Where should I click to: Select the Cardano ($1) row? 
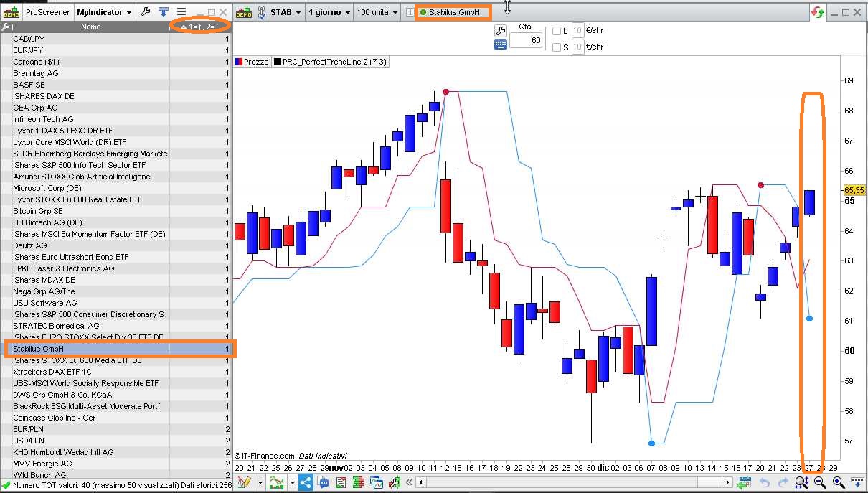tap(116, 62)
